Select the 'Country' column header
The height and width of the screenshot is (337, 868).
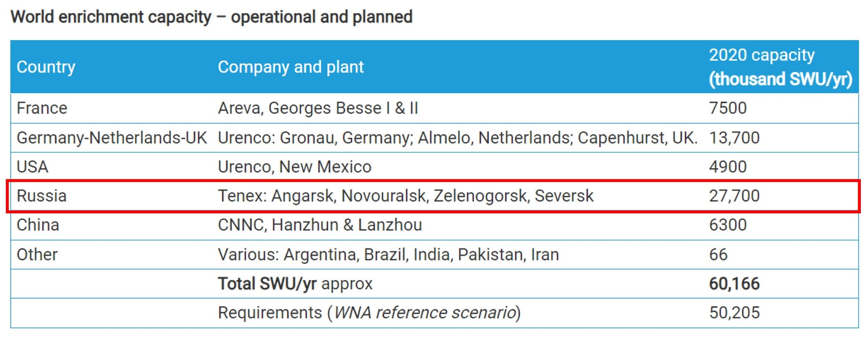46,67
